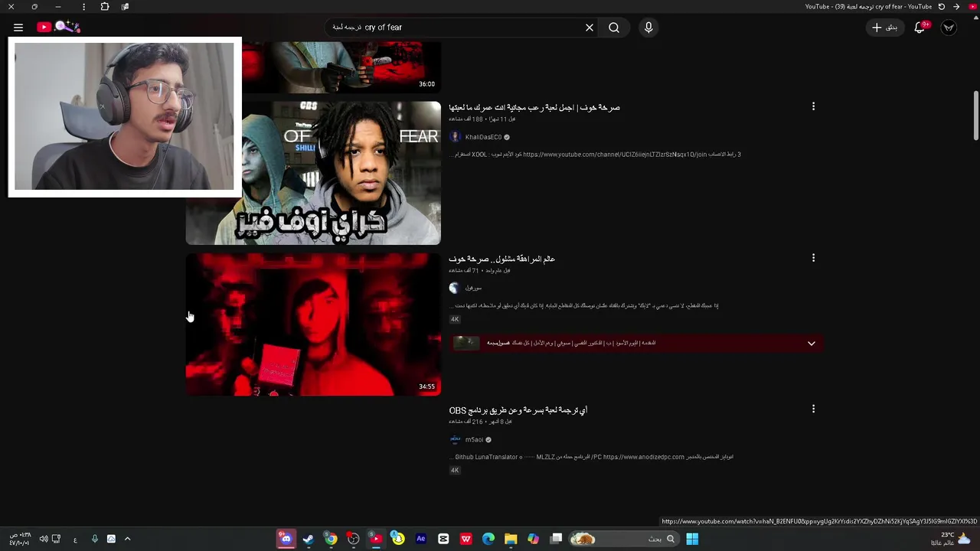Click the microphone icon in system tray

[95, 539]
